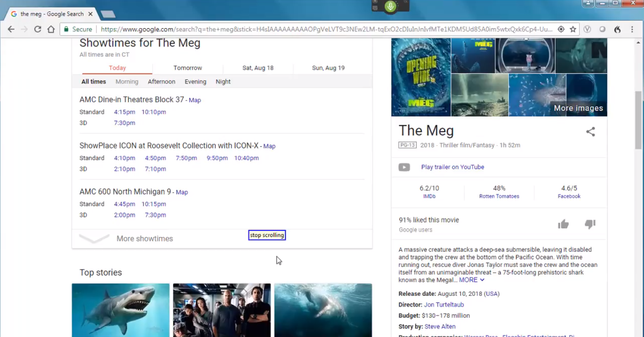This screenshot has height=337, width=644.
Task: Click Play trailer on YouTube link
Action: [452, 167]
